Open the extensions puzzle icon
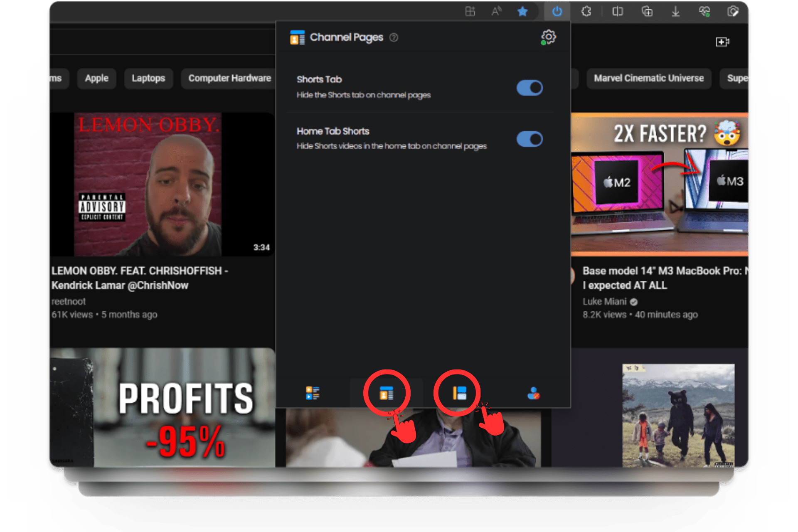798x532 pixels. 586,12
